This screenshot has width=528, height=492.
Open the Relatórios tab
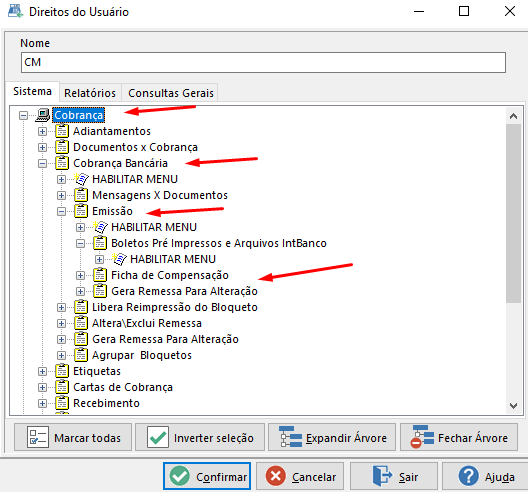tap(90, 93)
